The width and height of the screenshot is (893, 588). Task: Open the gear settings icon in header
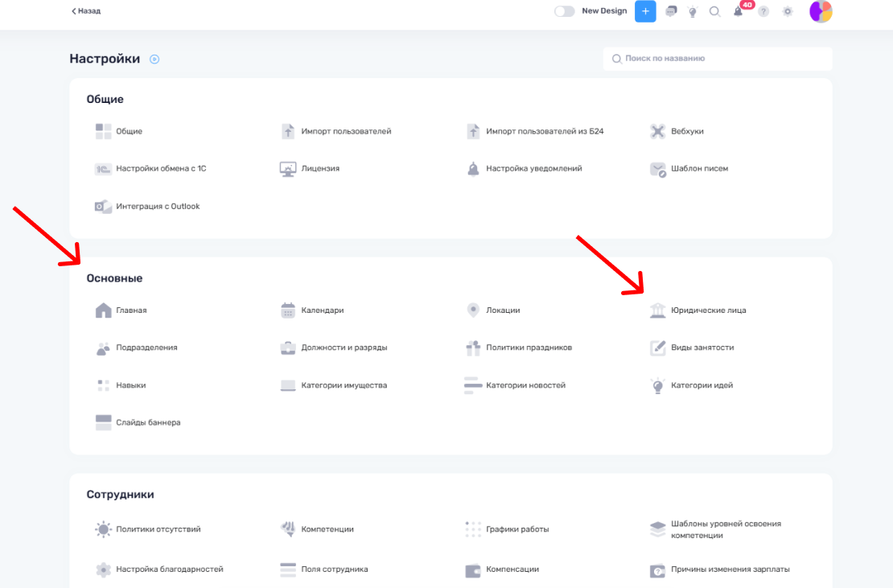pyautogui.click(x=788, y=11)
